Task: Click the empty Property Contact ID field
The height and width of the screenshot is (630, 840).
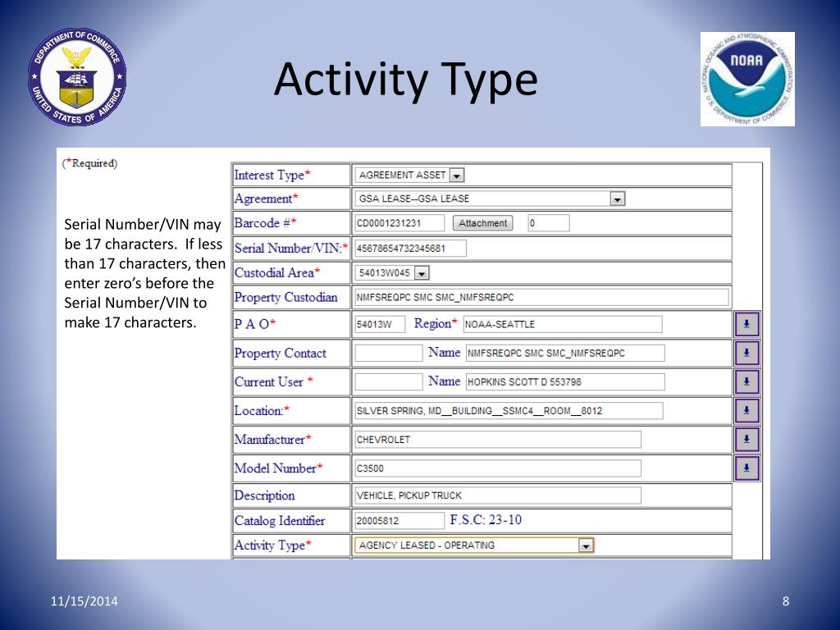Action: (389, 353)
